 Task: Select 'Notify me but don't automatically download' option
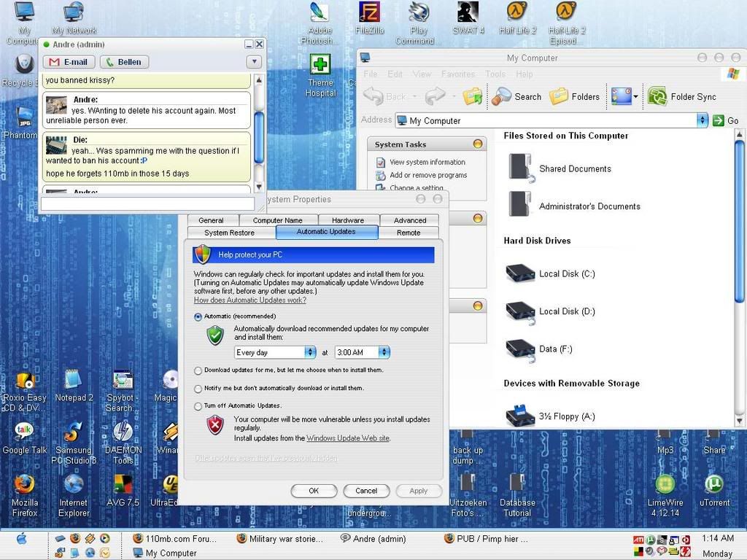pyautogui.click(x=198, y=389)
